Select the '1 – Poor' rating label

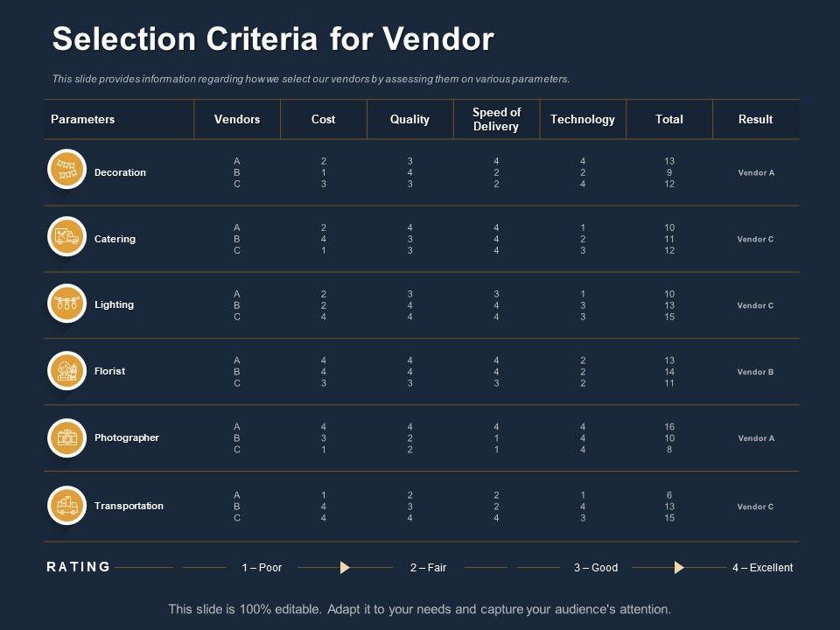[262, 568]
